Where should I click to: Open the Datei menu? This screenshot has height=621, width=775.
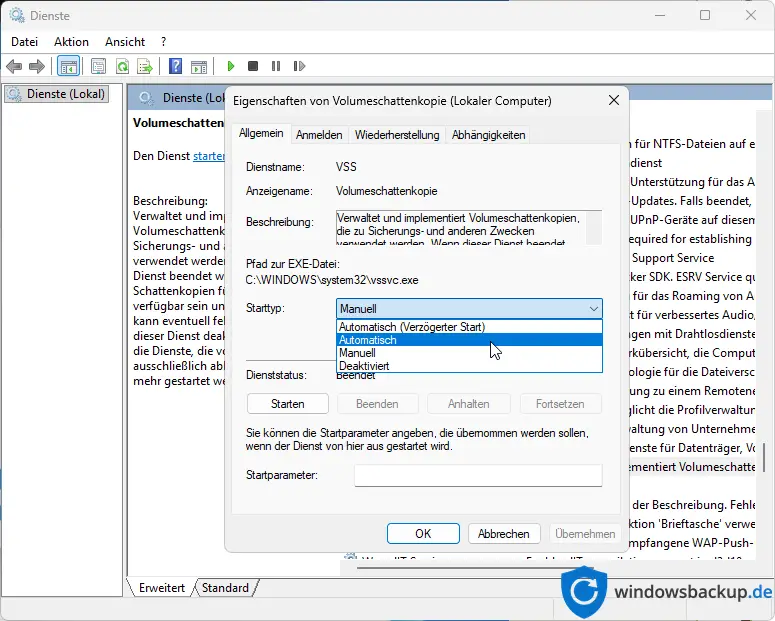(x=24, y=42)
